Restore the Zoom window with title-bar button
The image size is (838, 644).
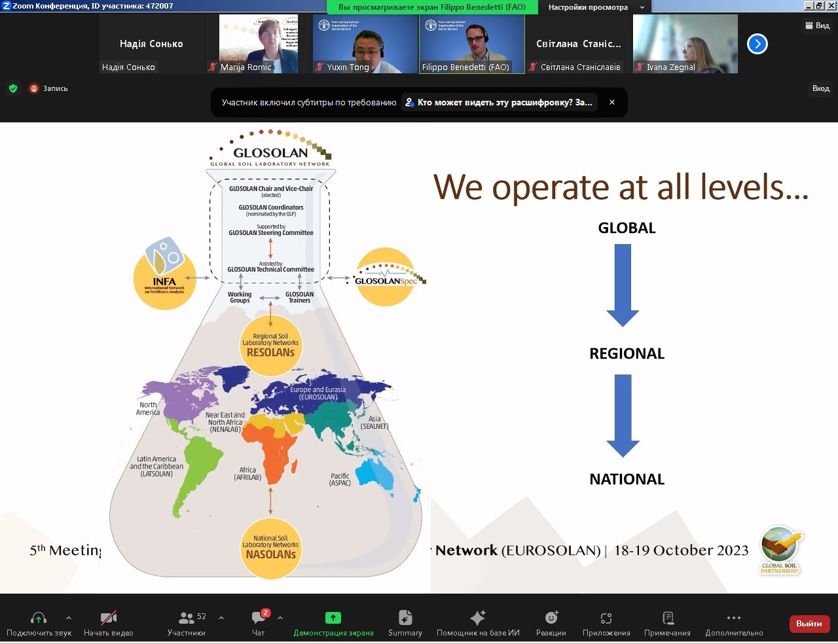[818, 6]
